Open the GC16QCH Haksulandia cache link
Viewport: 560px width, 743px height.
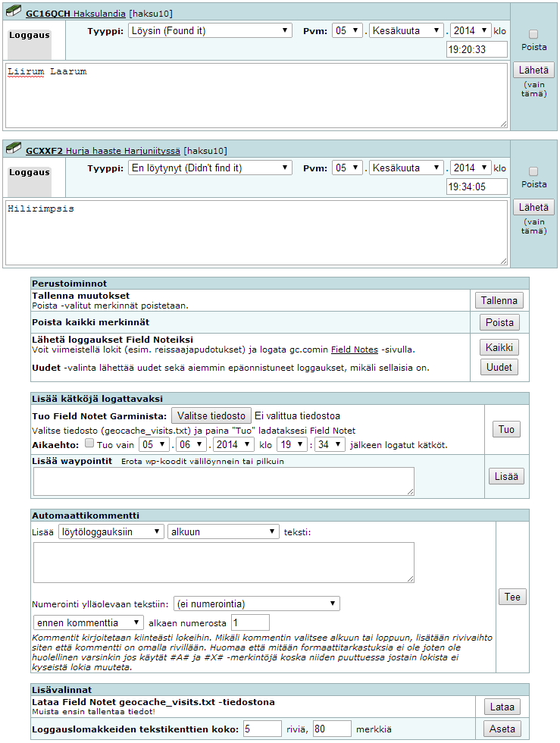(75, 14)
